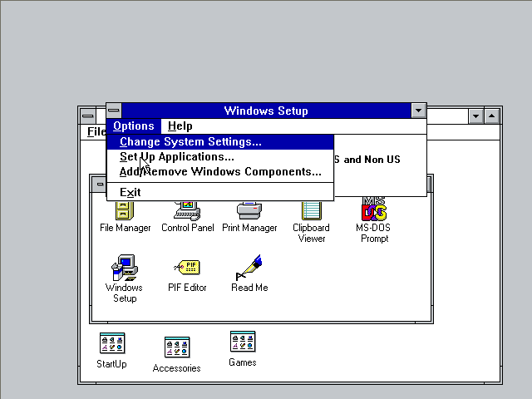Minimize the Program Manager window
The height and width of the screenshot is (399, 532).
pos(475,116)
